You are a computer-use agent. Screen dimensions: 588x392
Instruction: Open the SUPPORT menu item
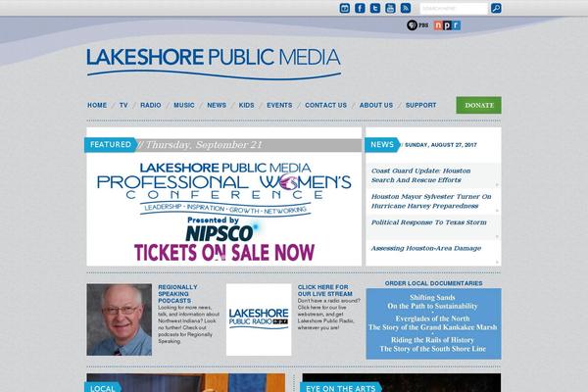coord(420,106)
